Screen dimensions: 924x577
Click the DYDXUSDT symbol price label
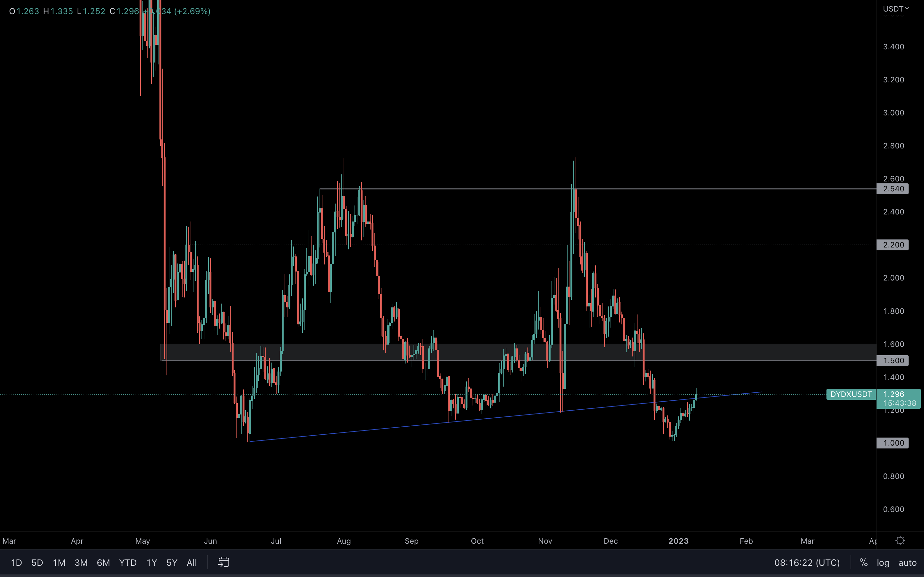851,394
